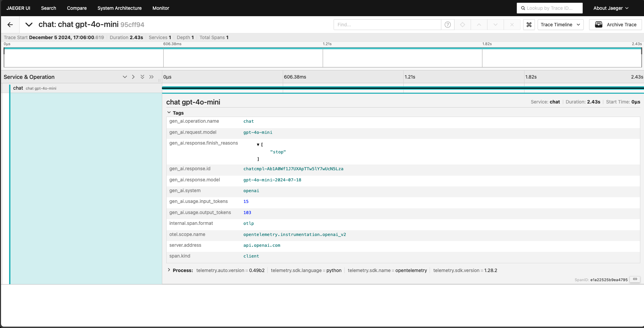
Task: Open the Trace Timeline view dropdown
Action: 560,24
